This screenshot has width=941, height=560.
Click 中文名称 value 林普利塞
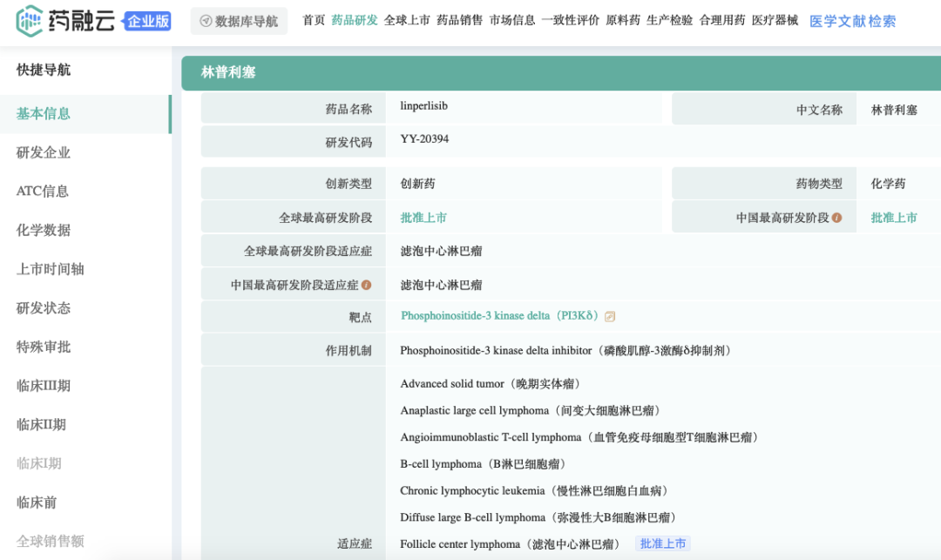point(894,110)
